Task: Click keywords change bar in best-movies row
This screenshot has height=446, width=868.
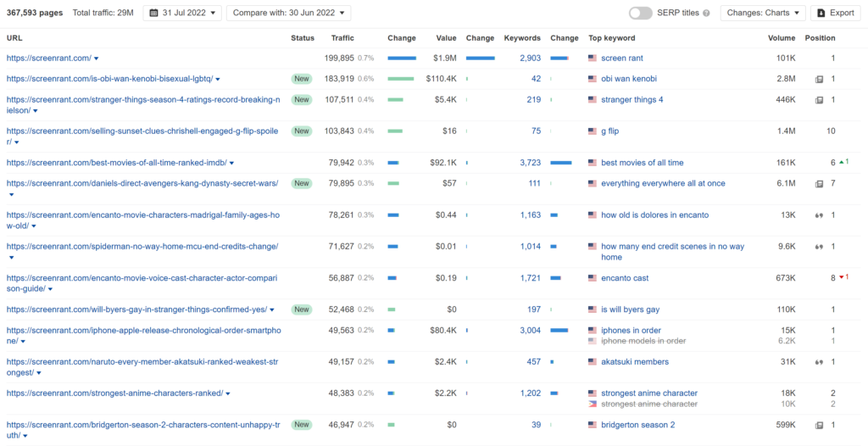Action: [561, 163]
